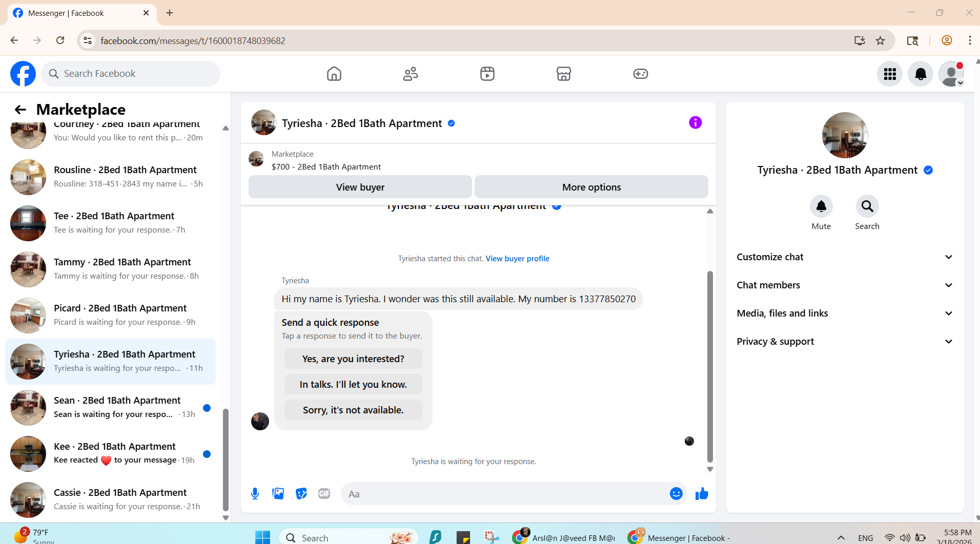
Task: Expand Privacy & support section
Action: pyautogui.click(x=845, y=342)
